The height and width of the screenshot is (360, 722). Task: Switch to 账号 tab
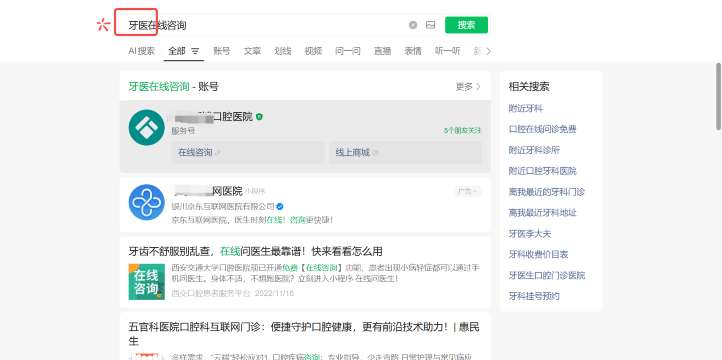[221, 51]
